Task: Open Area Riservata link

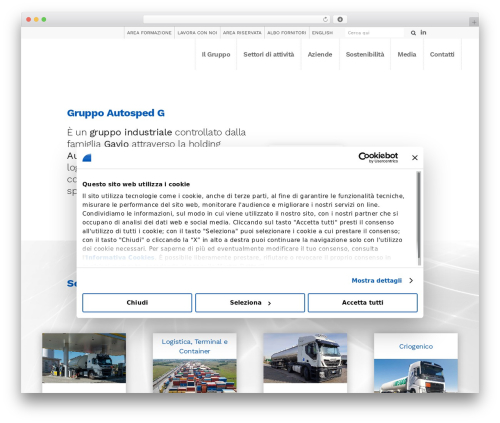Action: click(242, 33)
